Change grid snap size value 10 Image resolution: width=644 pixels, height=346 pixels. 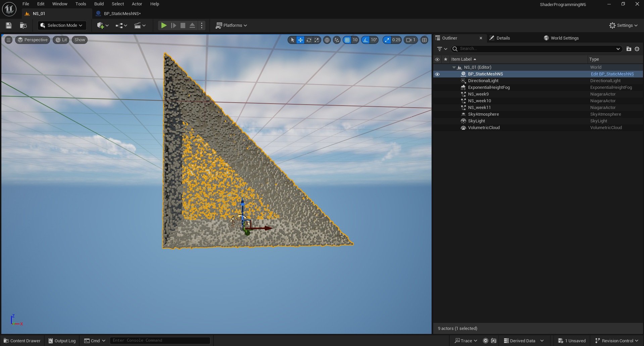pyautogui.click(x=355, y=40)
